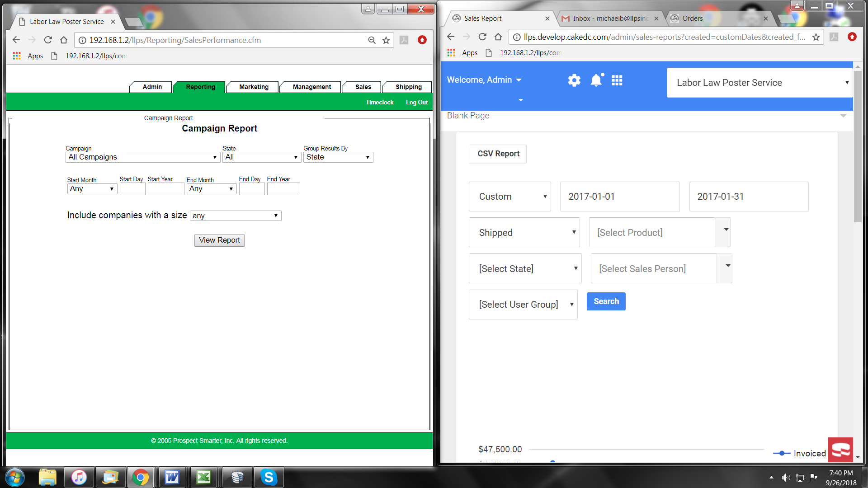The width and height of the screenshot is (868, 488).
Task: Click the Log Out link
Action: 416,103
